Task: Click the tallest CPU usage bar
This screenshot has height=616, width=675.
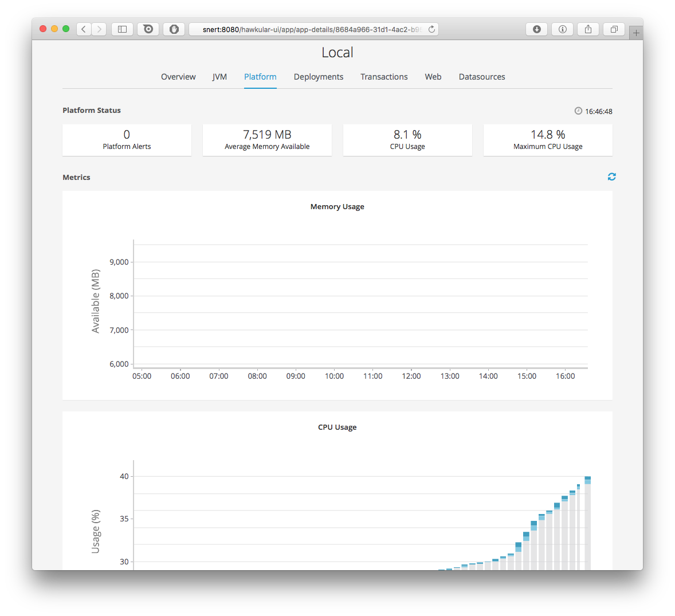Action: pos(587,523)
